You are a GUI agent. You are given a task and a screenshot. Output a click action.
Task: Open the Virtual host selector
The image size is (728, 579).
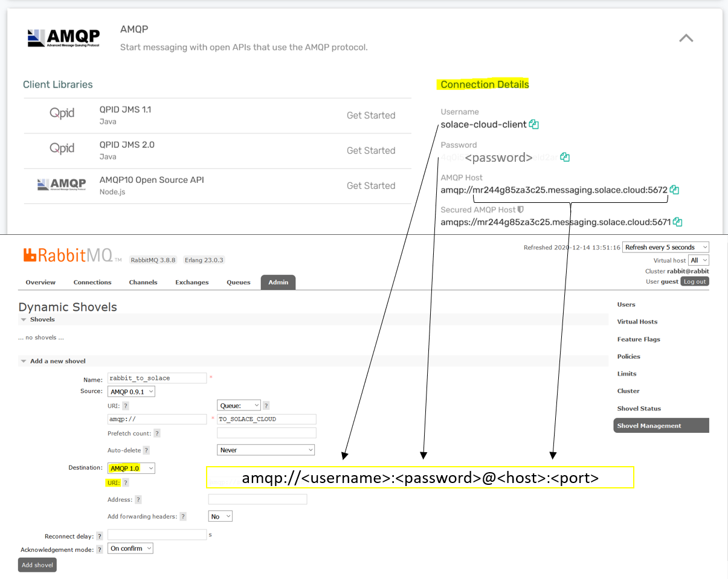click(x=698, y=260)
